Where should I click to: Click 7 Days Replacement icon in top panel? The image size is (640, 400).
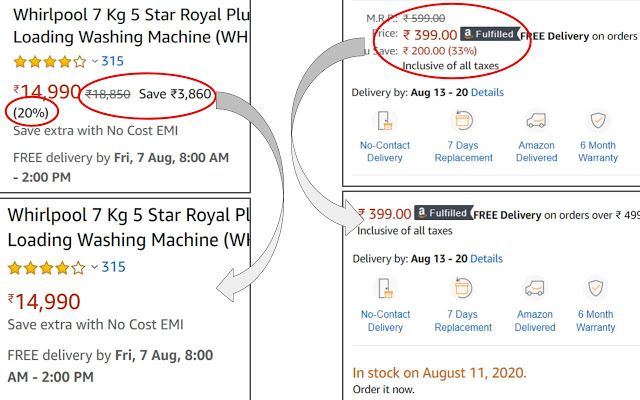(464, 120)
